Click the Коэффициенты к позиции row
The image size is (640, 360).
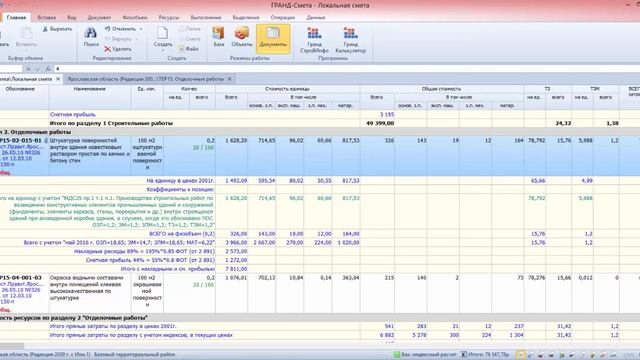(180, 189)
